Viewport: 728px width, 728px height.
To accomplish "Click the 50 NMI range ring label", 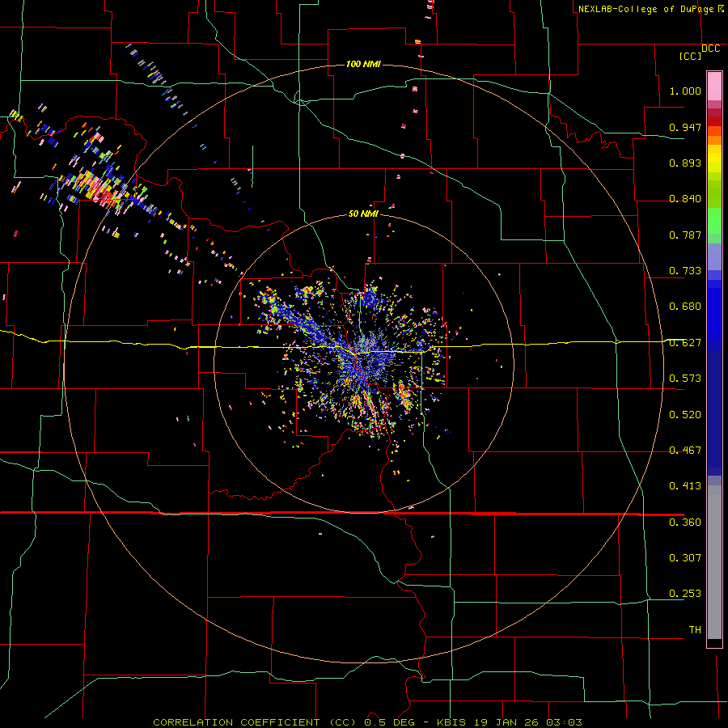I will [363, 214].
